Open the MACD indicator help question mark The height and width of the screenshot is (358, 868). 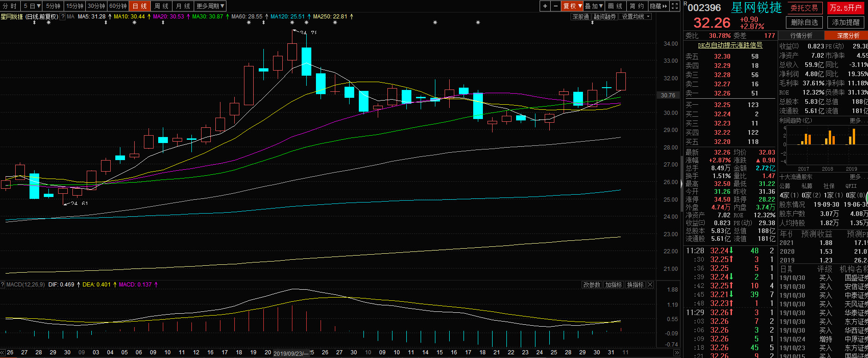coord(3,285)
